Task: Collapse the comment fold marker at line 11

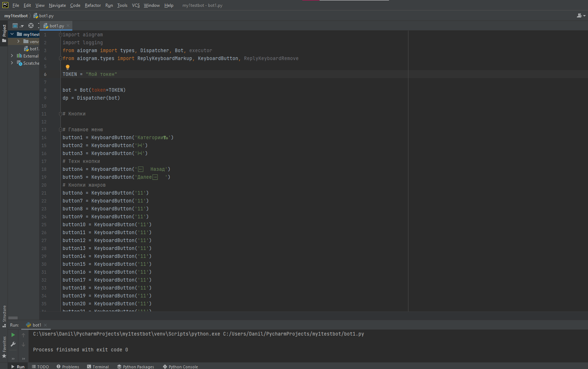Action: pos(60,114)
